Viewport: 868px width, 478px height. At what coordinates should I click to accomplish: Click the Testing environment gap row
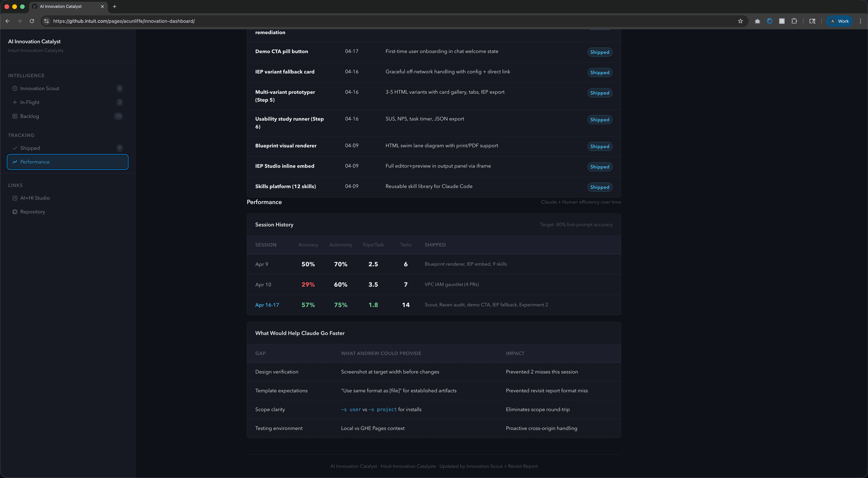434,428
